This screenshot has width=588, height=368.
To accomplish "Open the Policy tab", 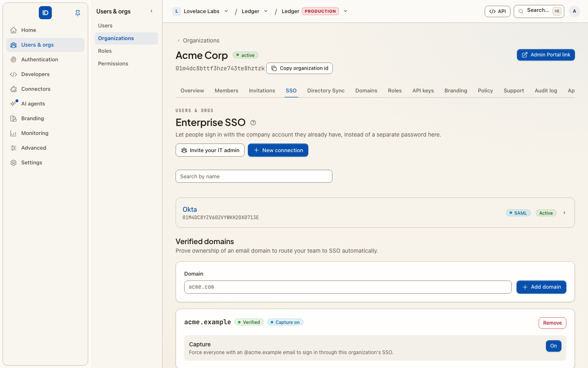I will [x=486, y=91].
